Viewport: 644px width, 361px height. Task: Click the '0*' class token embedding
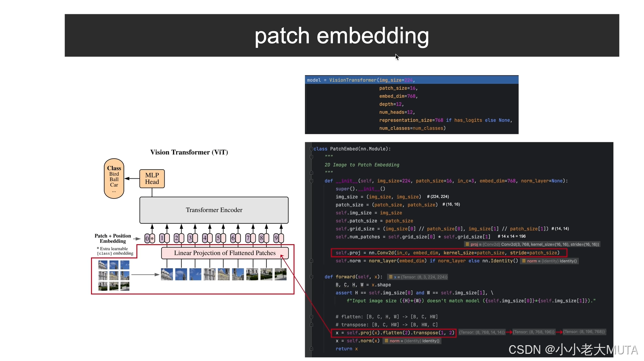point(150,238)
